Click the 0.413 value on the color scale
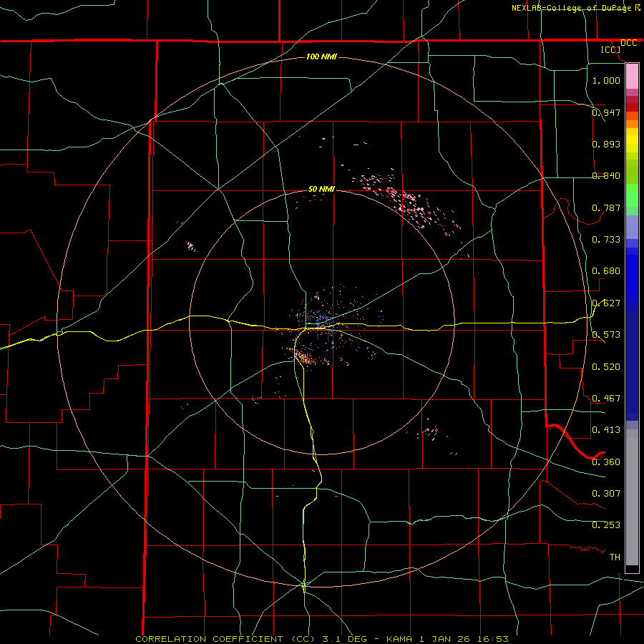 606,430
